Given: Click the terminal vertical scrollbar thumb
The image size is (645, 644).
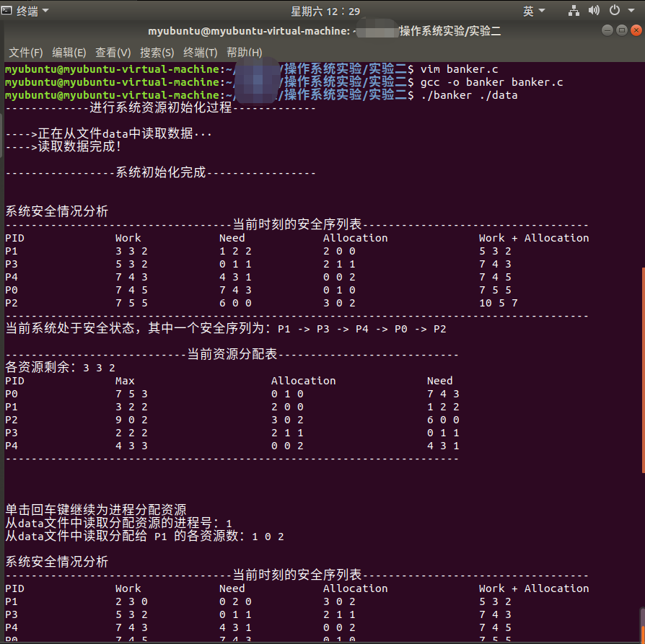Looking at the screenshot, I should coord(643,370).
